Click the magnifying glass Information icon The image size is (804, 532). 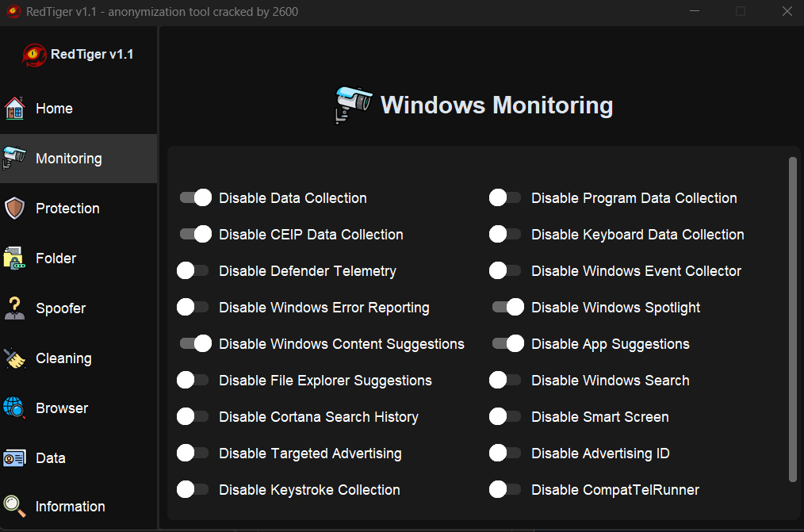tap(14, 507)
